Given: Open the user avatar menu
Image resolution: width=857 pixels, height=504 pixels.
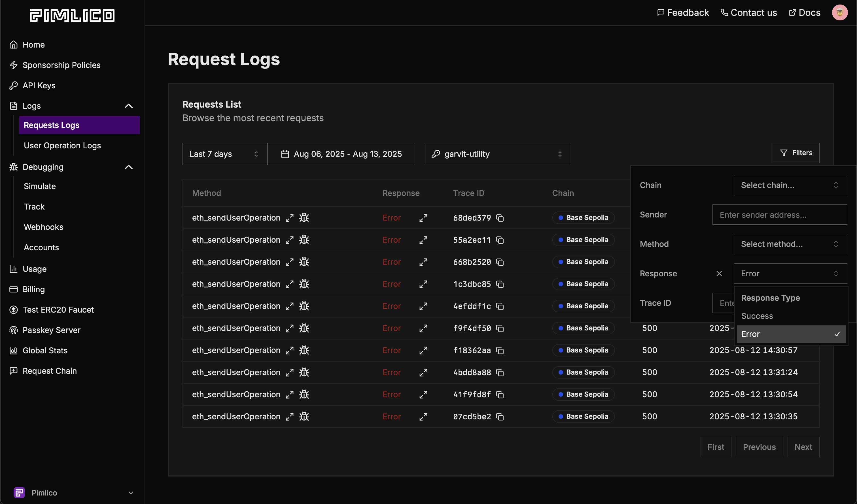Looking at the screenshot, I should (x=840, y=12).
